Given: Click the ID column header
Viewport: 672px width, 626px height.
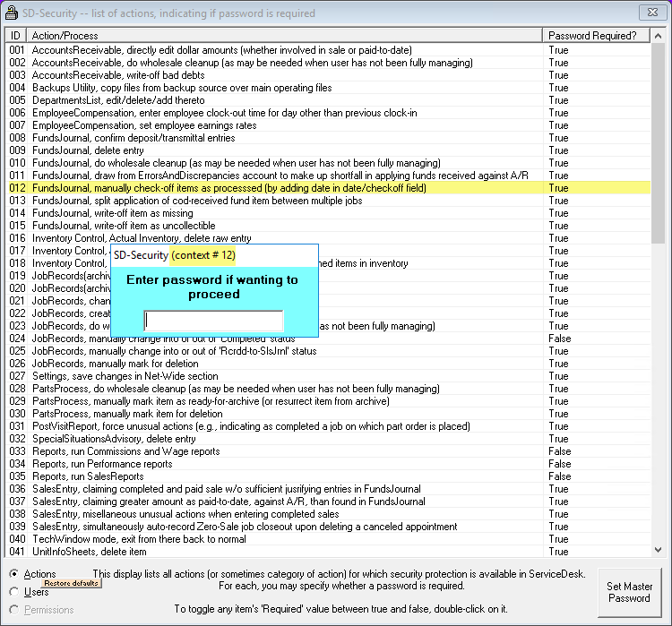Looking at the screenshot, I should point(15,35).
